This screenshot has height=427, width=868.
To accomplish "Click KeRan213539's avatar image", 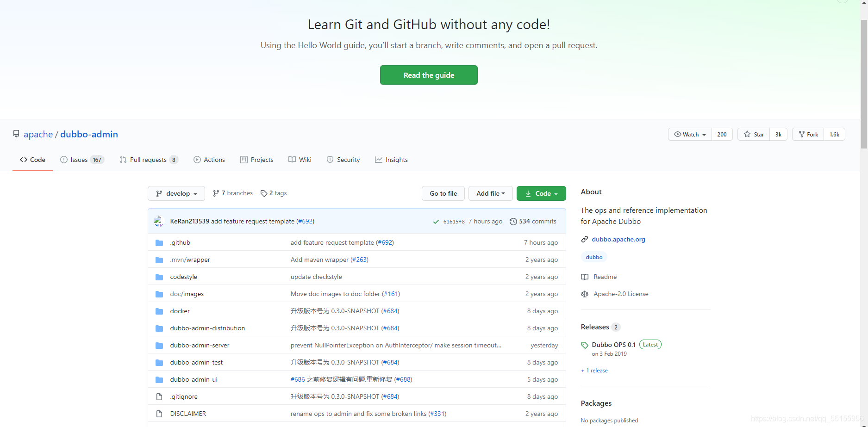I will point(159,221).
